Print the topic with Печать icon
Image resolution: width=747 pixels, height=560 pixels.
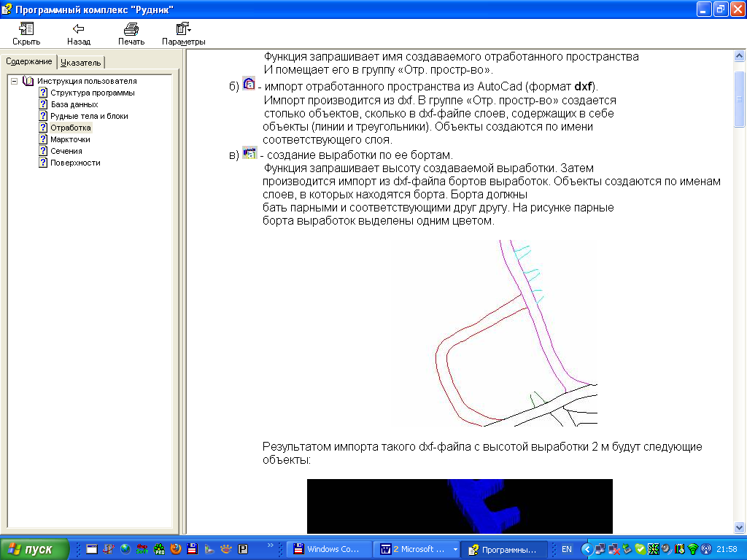131,34
